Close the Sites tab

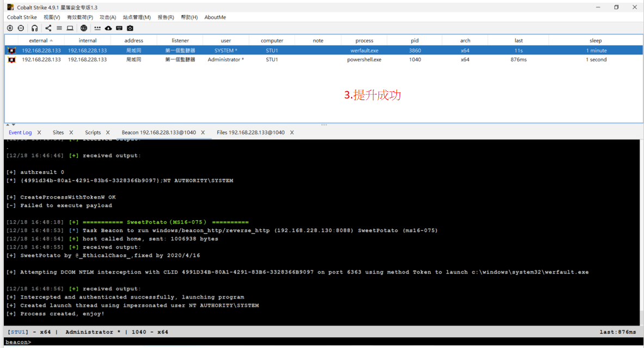71,133
